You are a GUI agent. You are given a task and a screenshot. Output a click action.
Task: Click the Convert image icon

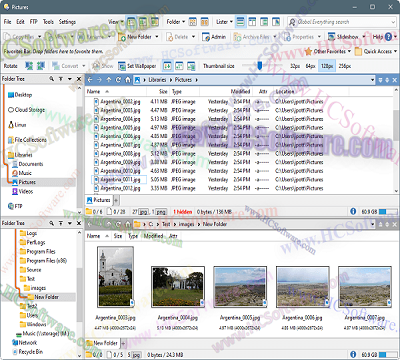tap(56, 66)
